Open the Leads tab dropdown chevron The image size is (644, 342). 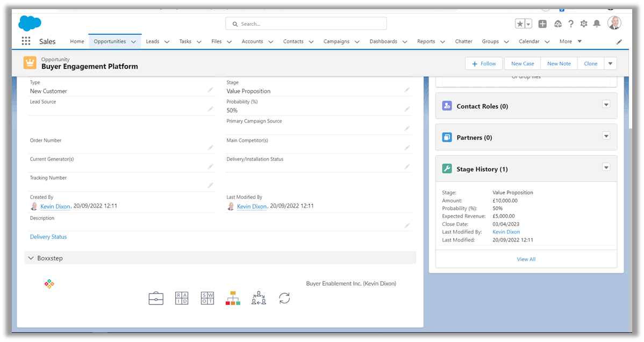click(167, 42)
